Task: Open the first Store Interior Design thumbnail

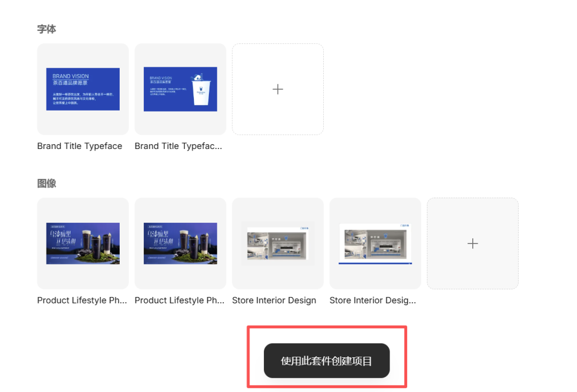Action: click(277, 244)
